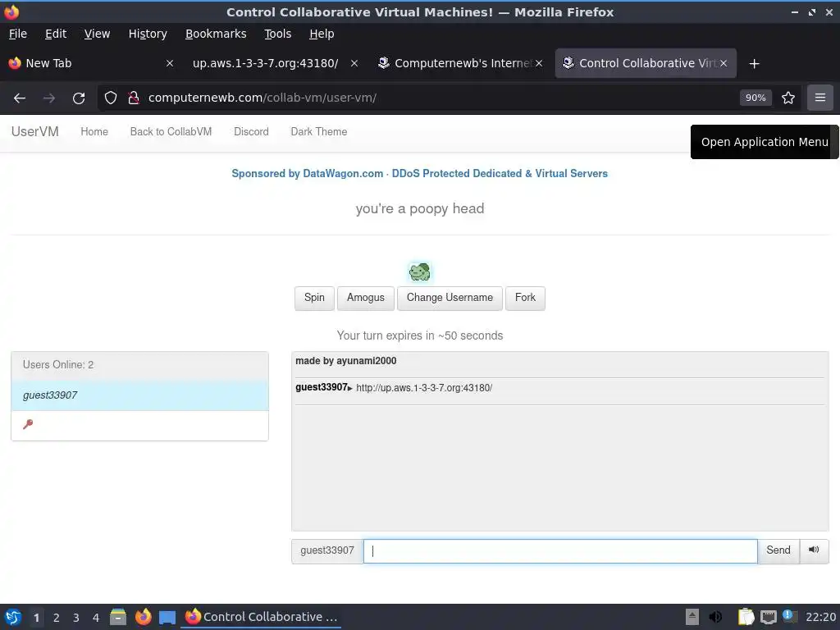Switch to workspace 2
This screenshot has width=840, height=630.
[x=57, y=618]
